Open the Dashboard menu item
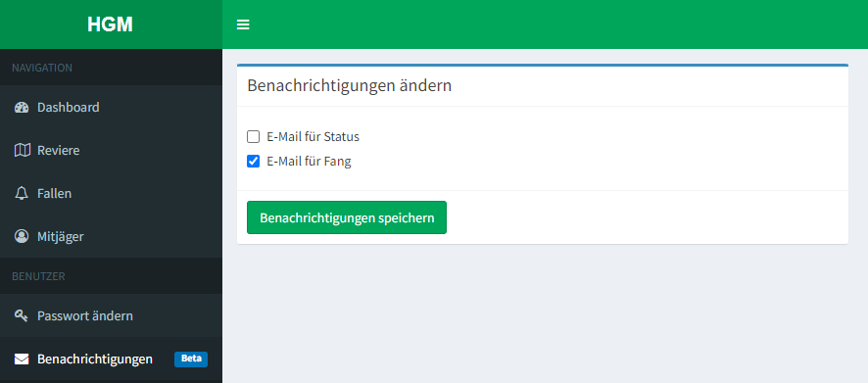868x383 pixels. click(x=111, y=108)
